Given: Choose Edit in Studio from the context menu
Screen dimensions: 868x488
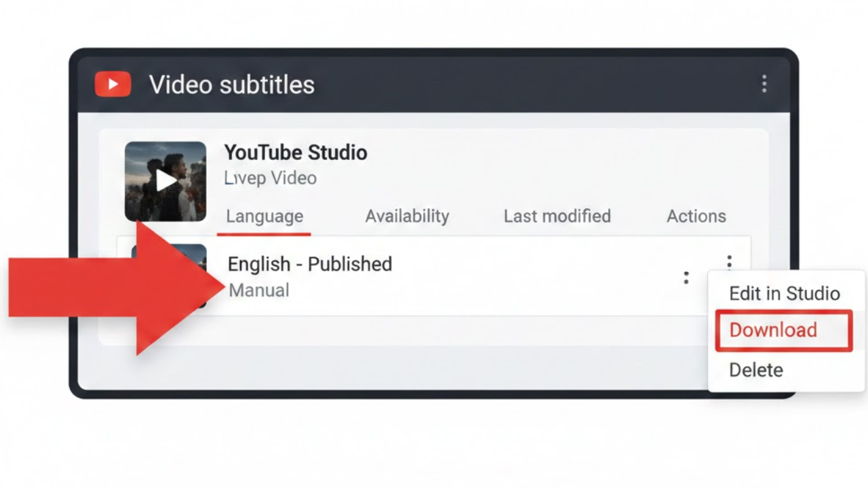Looking at the screenshot, I should [x=784, y=293].
